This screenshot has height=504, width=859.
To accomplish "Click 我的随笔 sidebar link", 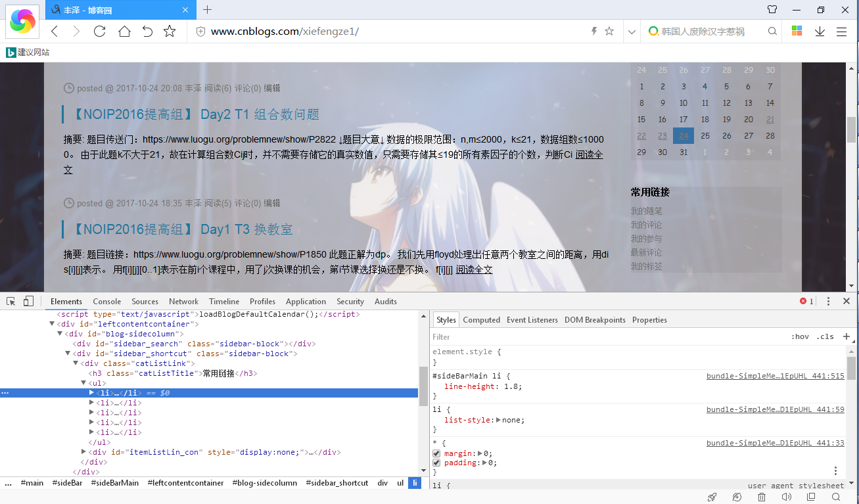I will 647,211.
